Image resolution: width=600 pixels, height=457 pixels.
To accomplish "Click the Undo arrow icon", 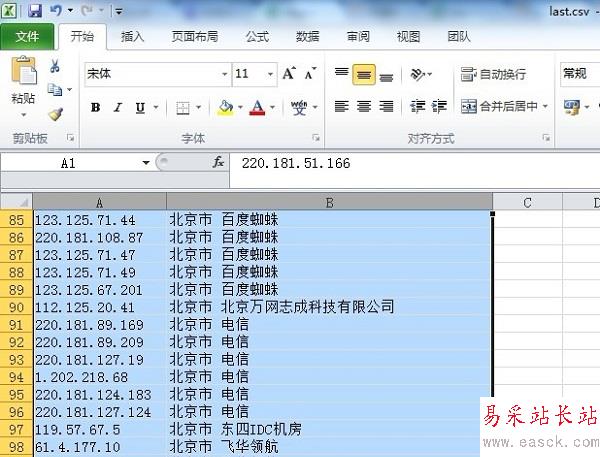I will [x=56, y=10].
